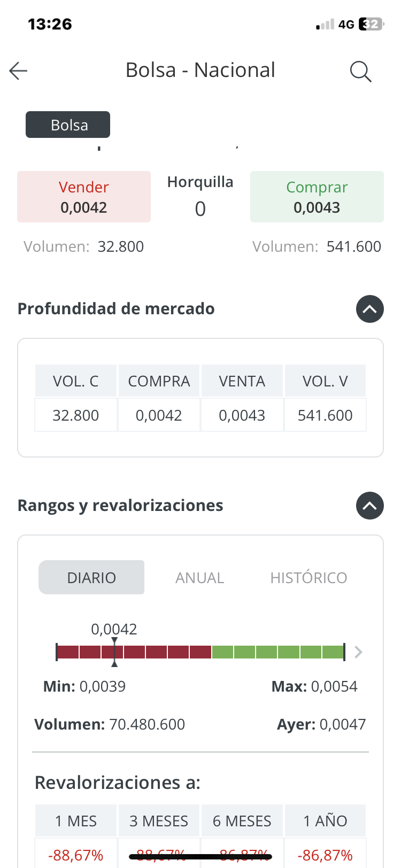Collapse the Profundidad de mercado section
Screen dimensions: 401x868
point(370,309)
